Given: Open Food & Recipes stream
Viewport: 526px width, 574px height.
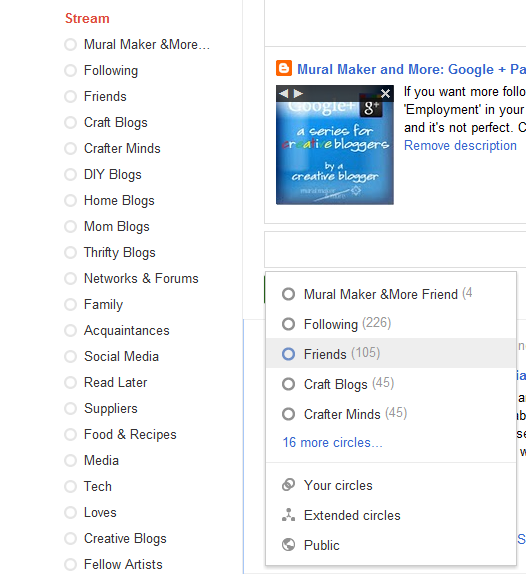Looking at the screenshot, I should pos(120,434).
